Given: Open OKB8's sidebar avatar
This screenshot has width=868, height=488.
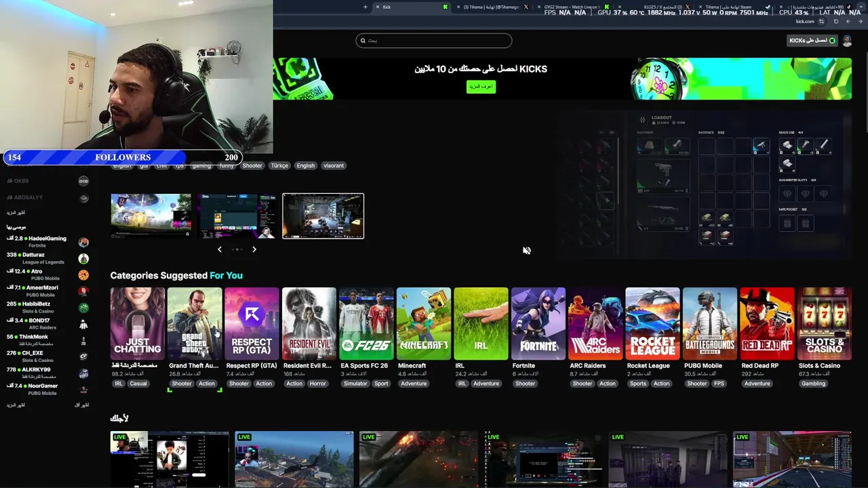Looking at the screenshot, I should (83, 181).
